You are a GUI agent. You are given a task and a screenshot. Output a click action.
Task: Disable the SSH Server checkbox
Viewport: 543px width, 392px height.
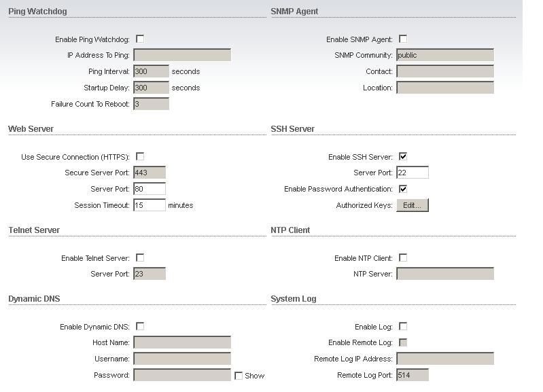[x=403, y=157]
